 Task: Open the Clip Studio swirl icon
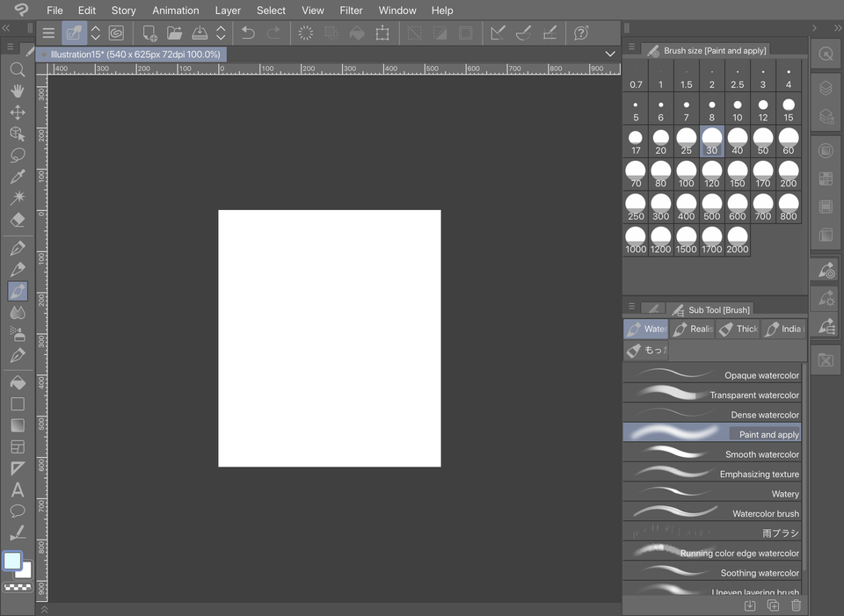pyautogui.click(x=116, y=33)
